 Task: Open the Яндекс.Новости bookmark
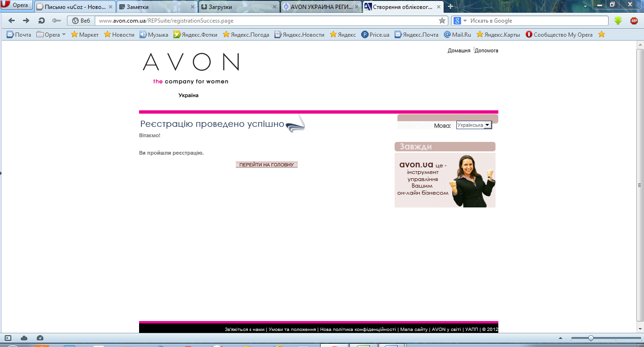pos(299,34)
